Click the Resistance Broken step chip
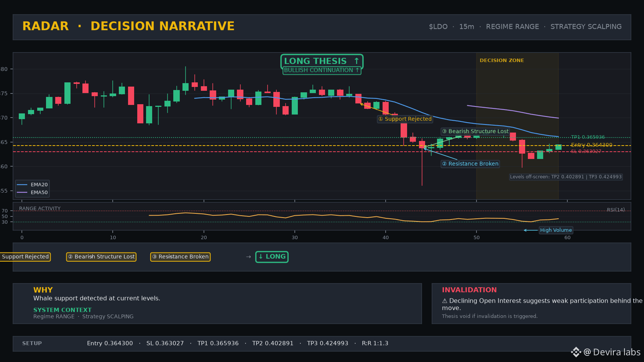This screenshot has width=644, height=362. click(x=180, y=257)
